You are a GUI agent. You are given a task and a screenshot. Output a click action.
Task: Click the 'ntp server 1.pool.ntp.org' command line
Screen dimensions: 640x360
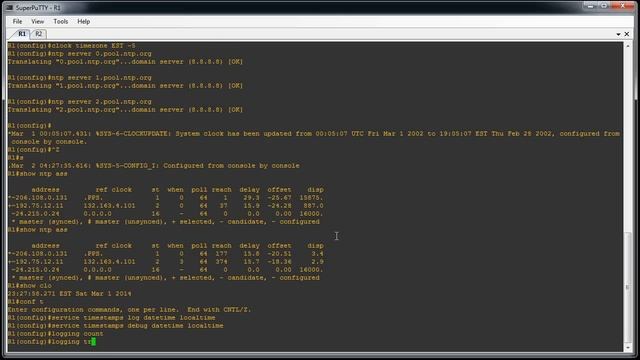point(80,78)
